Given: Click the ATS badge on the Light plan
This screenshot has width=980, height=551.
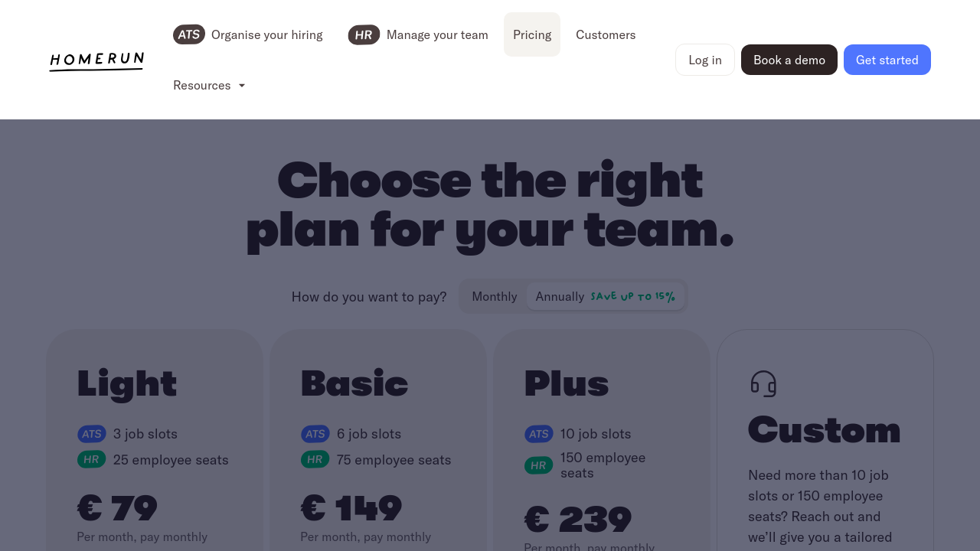Looking at the screenshot, I should pyautogui.click(x=92, y=434).
